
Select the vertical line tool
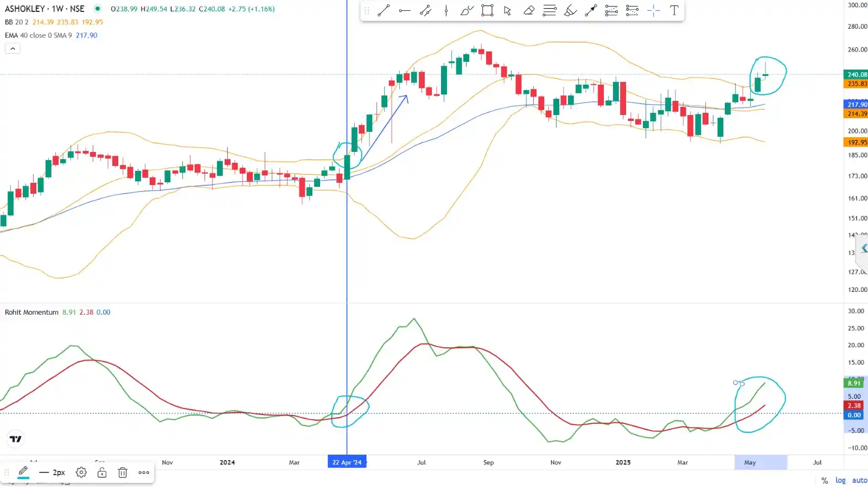tap(446, 10)
